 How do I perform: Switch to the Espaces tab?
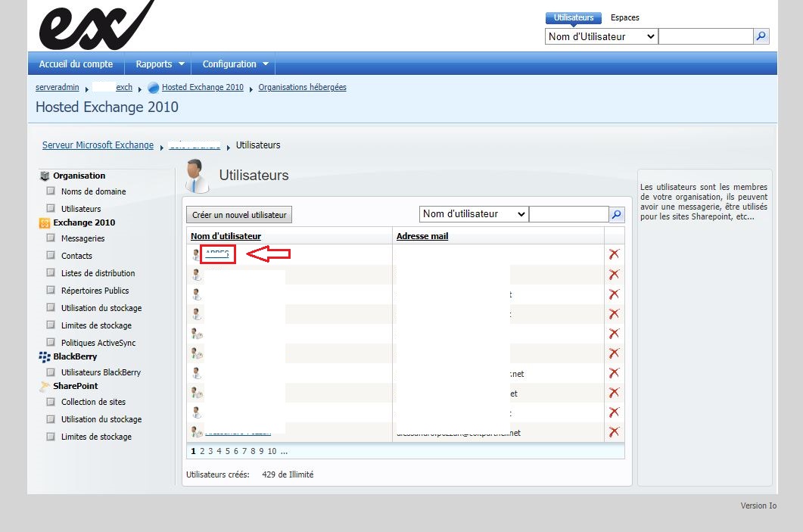coord(625,17)
